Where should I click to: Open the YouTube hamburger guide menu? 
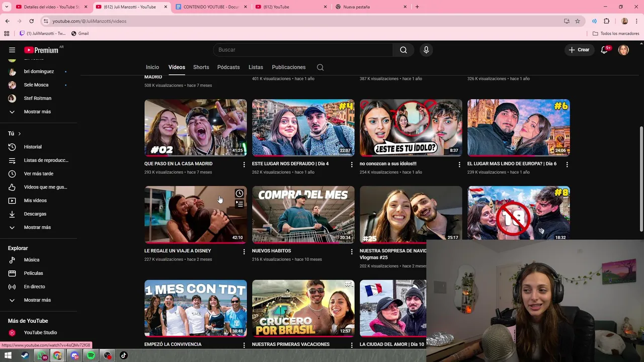12,50
